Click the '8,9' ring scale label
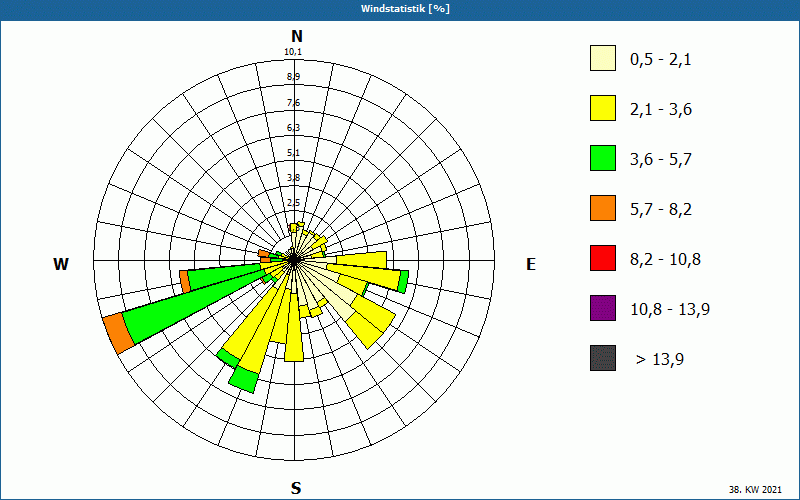The height and width of the screenshot is (500, 800). [293, 77]
